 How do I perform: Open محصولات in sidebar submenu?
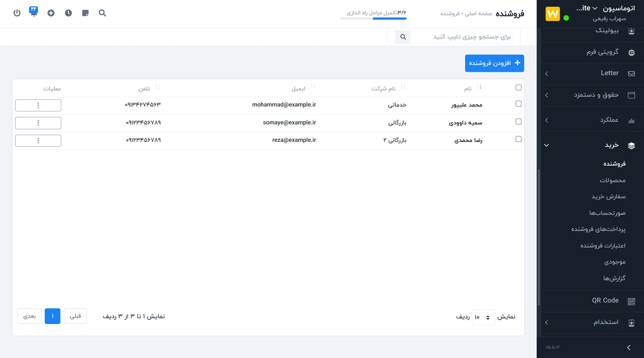(613, 180)
